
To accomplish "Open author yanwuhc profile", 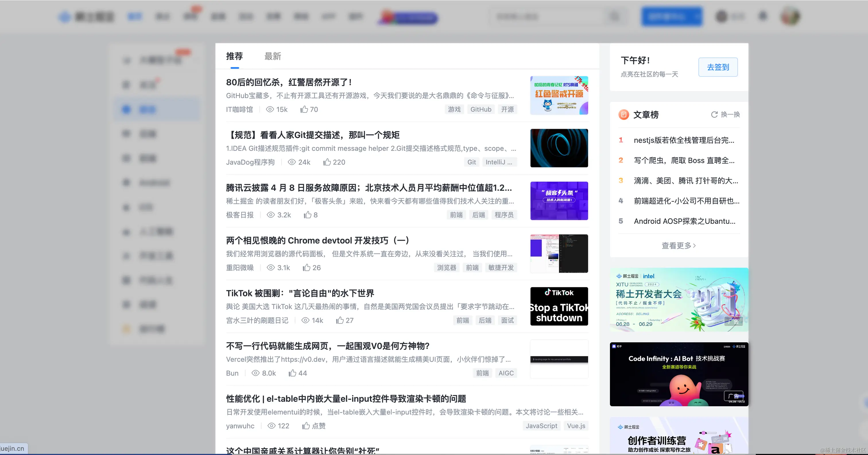I will coord(240,425).
